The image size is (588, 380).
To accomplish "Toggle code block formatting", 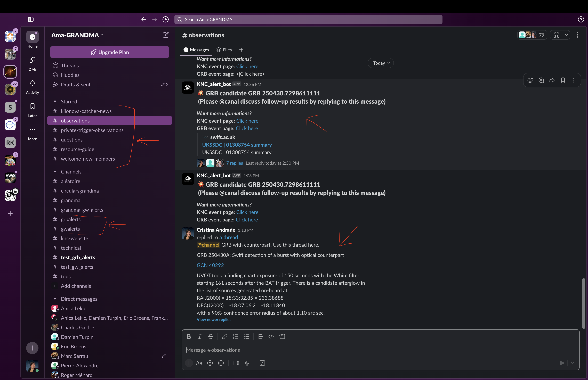I will click(282, 337).
